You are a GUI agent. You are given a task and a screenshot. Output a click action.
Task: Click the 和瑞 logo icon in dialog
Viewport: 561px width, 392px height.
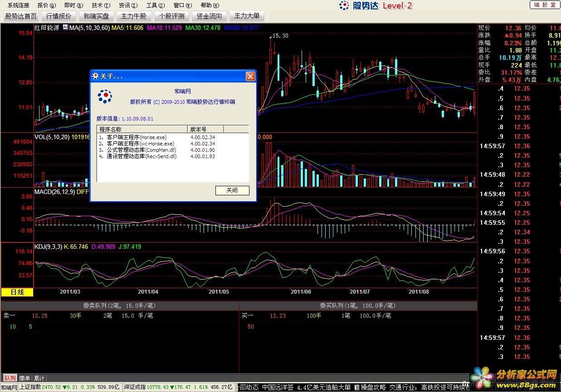point(105,96)
